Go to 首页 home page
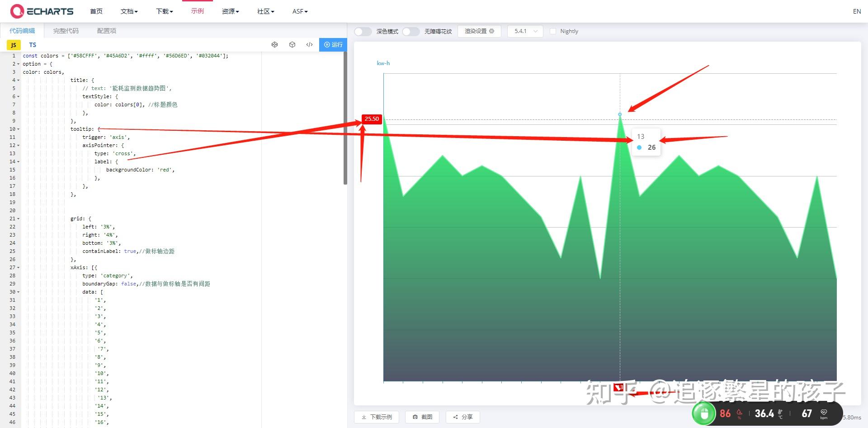The image size is (868, 428). click(96, 11)
